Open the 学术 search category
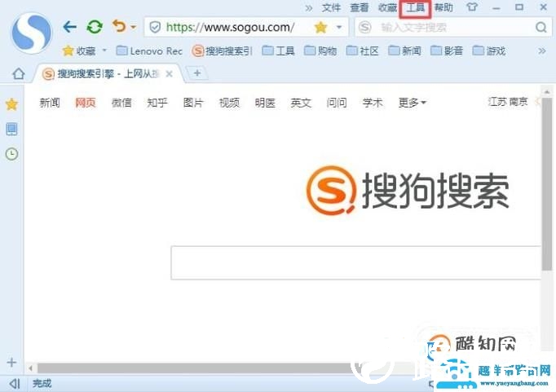The height and width of the screenshot is (392, 556). (373, 103)
